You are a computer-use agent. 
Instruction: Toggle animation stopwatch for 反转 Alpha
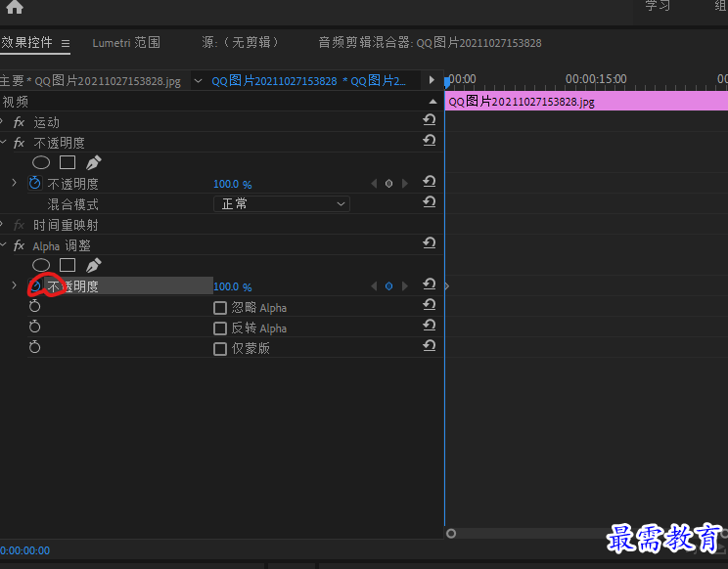(x=35, y=327)
